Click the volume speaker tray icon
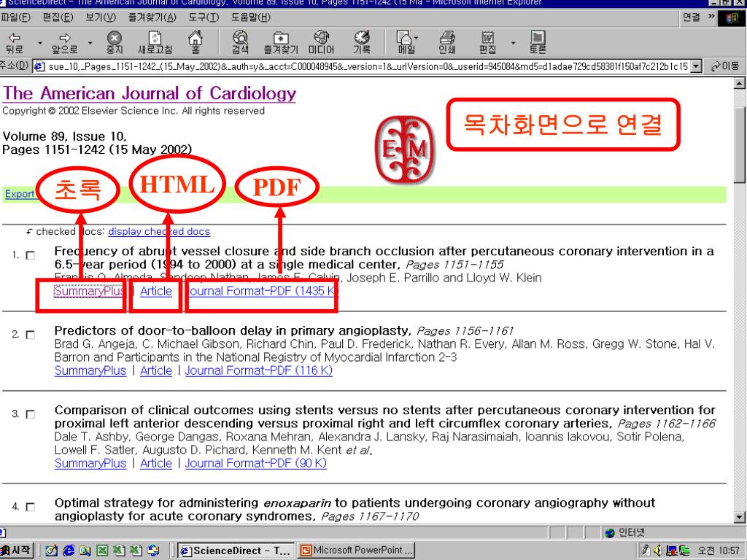The width and height of the screenshot is (747, 560). click(659, 551)
